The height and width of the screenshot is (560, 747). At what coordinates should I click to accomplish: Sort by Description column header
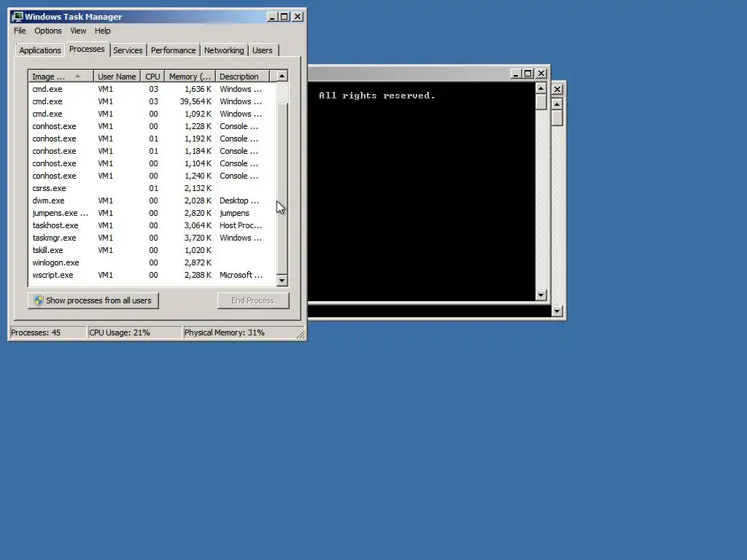tap(242, 77)
